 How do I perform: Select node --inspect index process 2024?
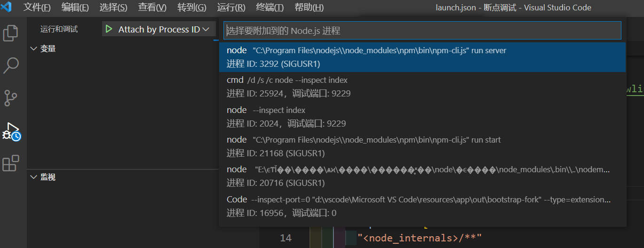(x=422, y=117)
